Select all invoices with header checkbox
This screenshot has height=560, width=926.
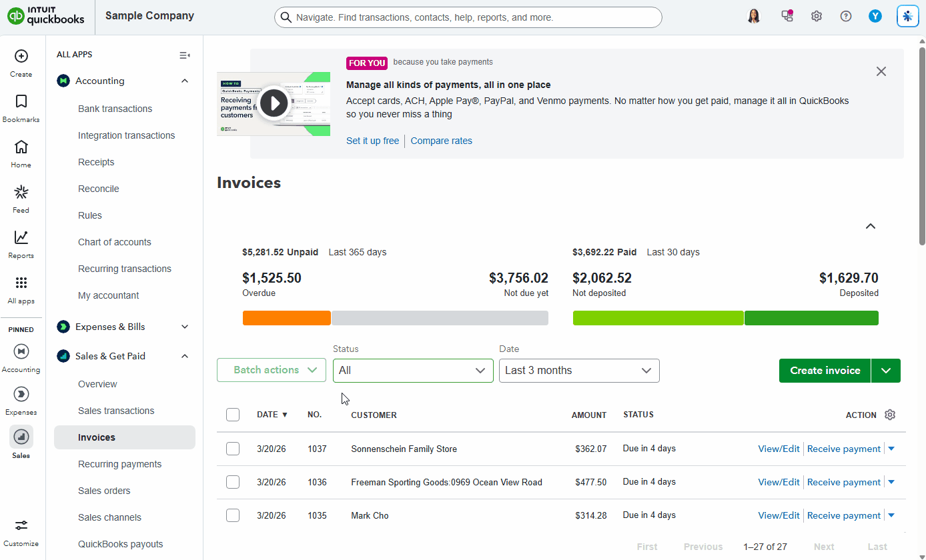[x=233, y=415]
